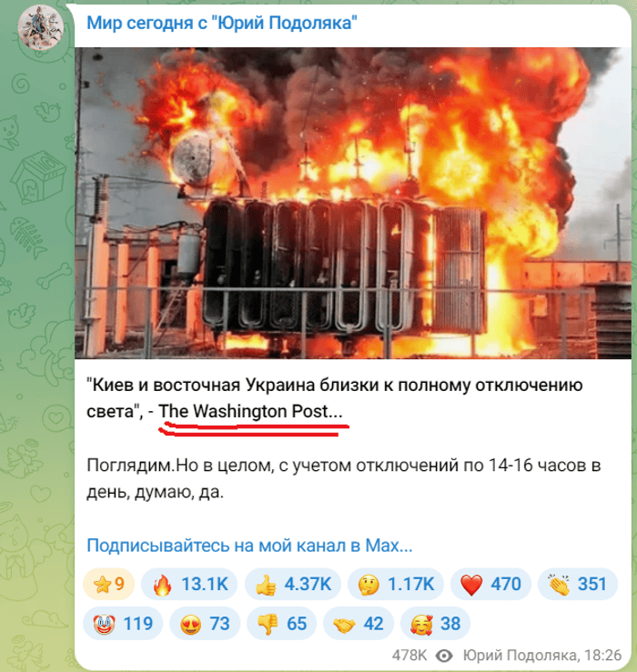This screenshot has height=672, width=637.
Task: Select clapping hands reaction 351
Action: pos(577,584)
